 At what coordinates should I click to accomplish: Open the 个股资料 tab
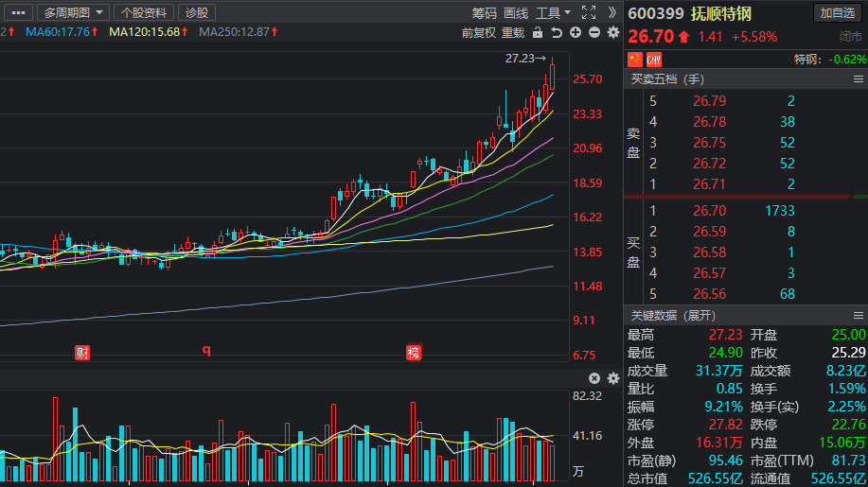144,12
